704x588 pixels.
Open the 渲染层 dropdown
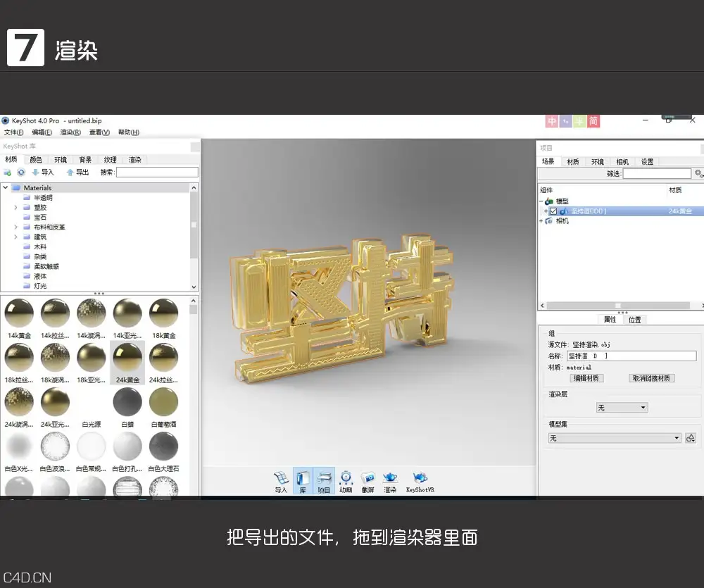pyautogui.click(x=622, y=408)
